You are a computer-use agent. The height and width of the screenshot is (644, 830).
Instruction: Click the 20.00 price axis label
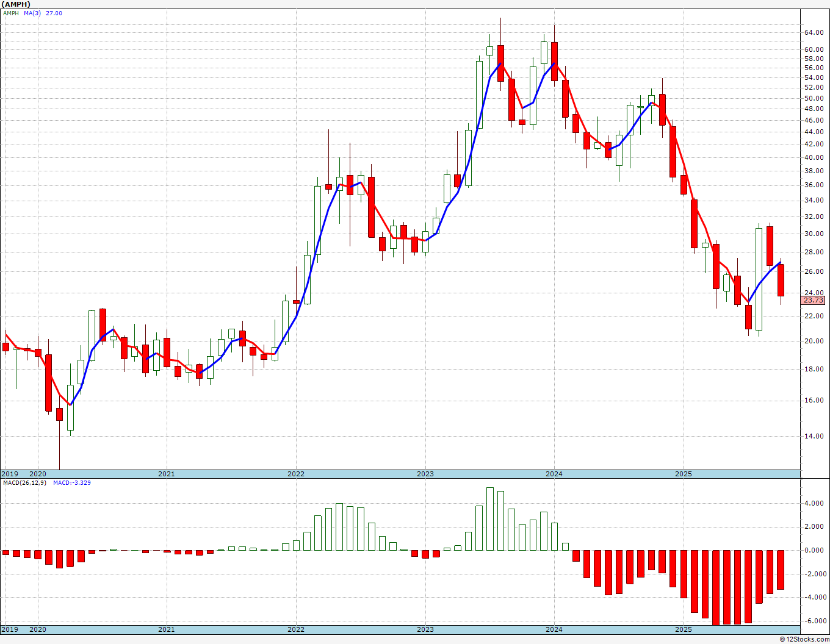click(x=813, y=342)
